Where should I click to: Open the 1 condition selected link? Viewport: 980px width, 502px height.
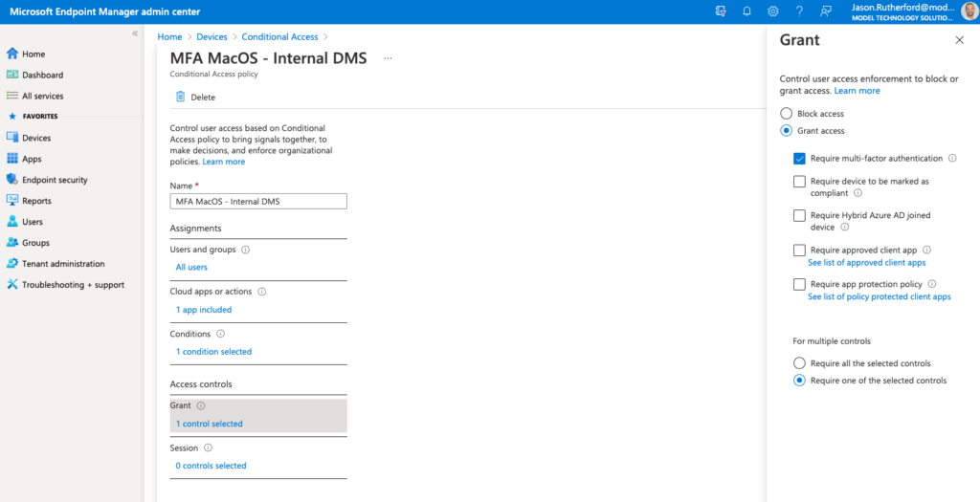click(213, 352)
